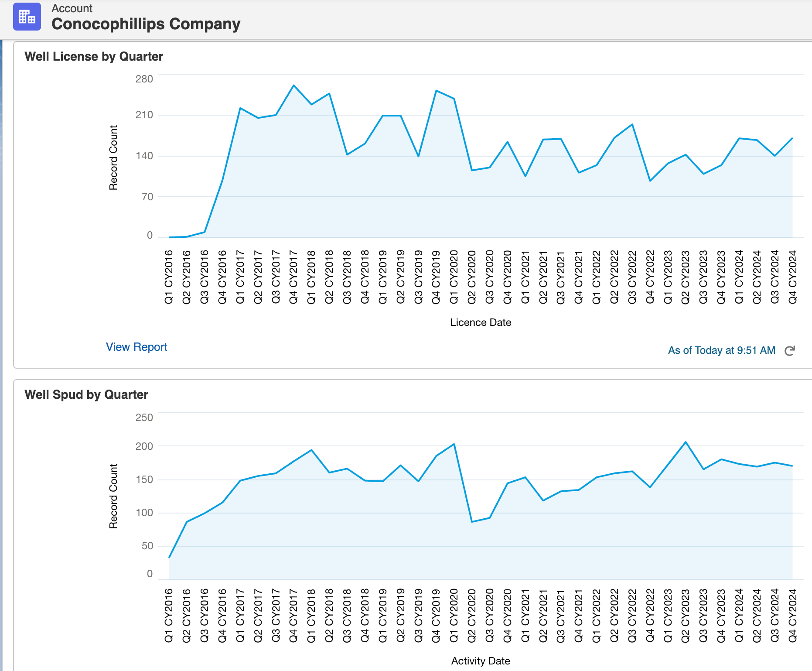Open the View Report link

coord(136,347)
